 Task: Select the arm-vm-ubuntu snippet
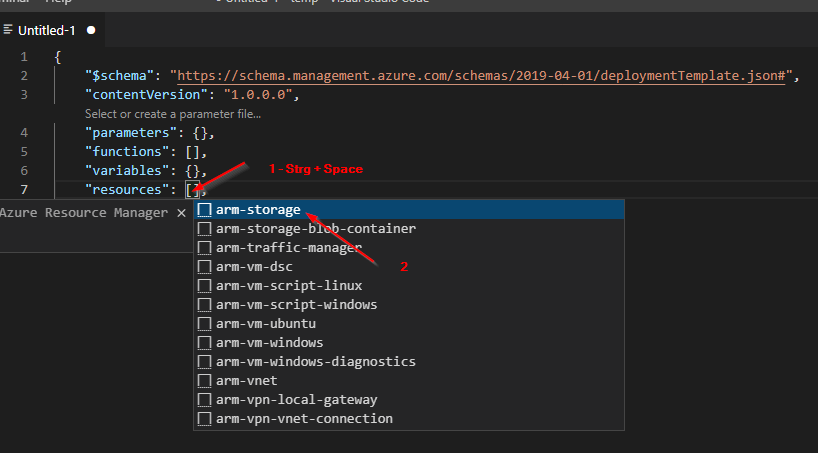coord(409,324)
